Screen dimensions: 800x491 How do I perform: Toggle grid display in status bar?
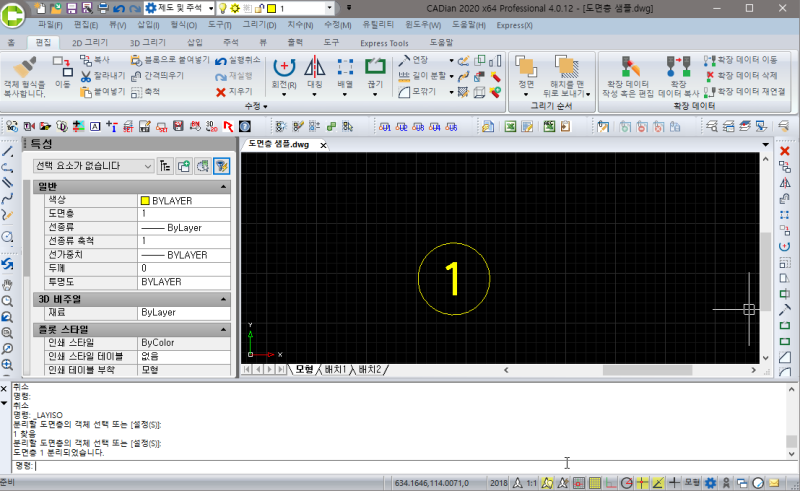(x=594, y=482)
